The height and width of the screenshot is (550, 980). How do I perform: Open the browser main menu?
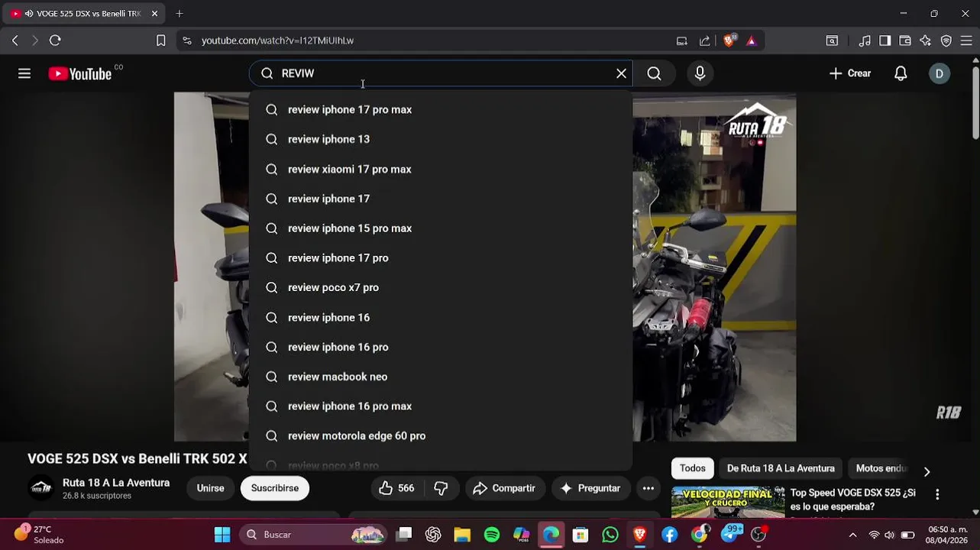click(967, 40)
